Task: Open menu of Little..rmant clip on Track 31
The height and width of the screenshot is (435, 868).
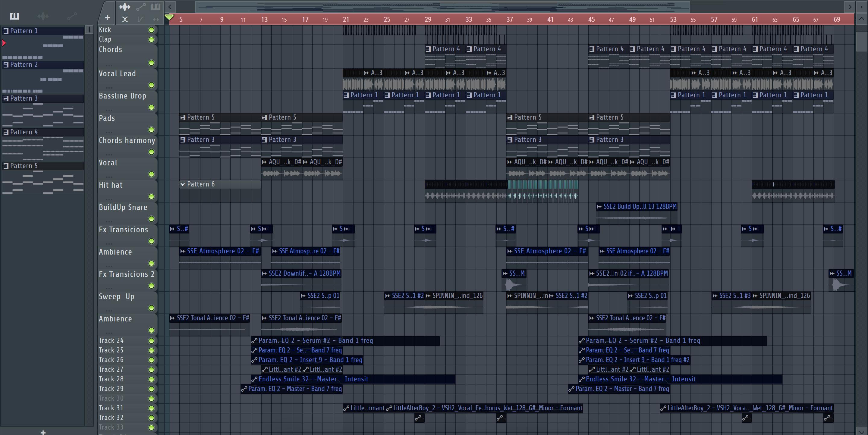Action: tap(346, 408)
